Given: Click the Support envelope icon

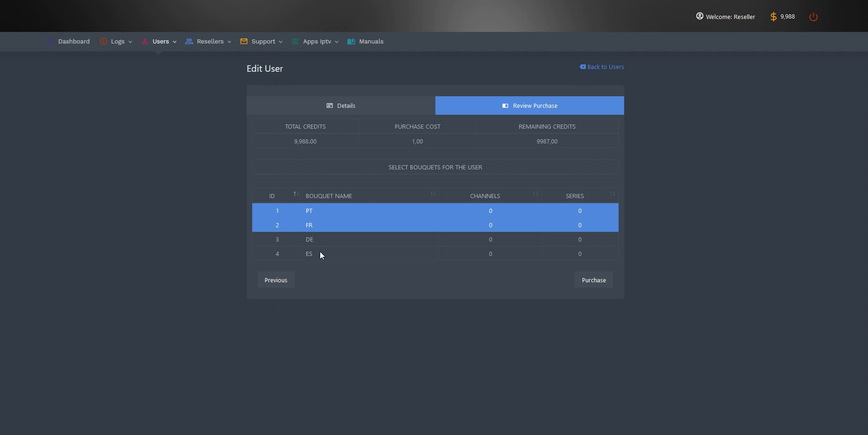Looking at the screenshot, I should tap(244, 42).
